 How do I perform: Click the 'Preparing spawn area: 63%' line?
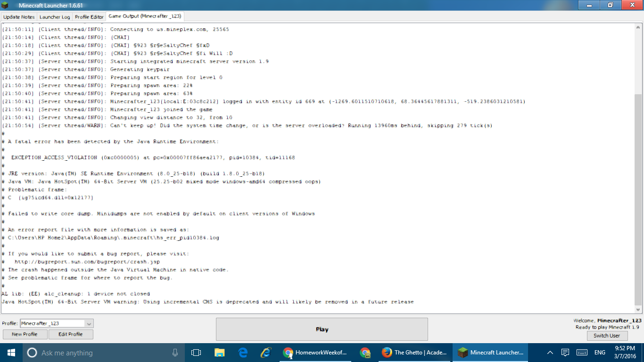click(97, 93)
